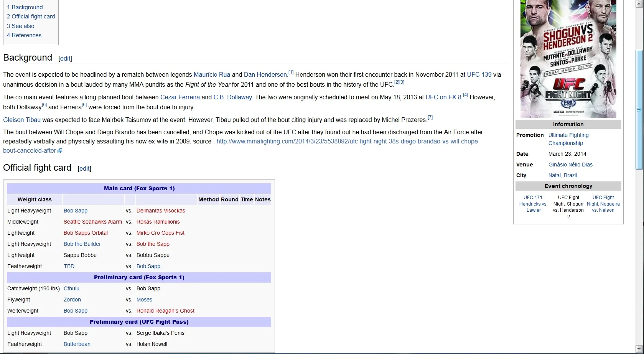Follow the Dan Henderson link
Image resolution: width=644 pixels, height=354 pixels.
point(265,75)
